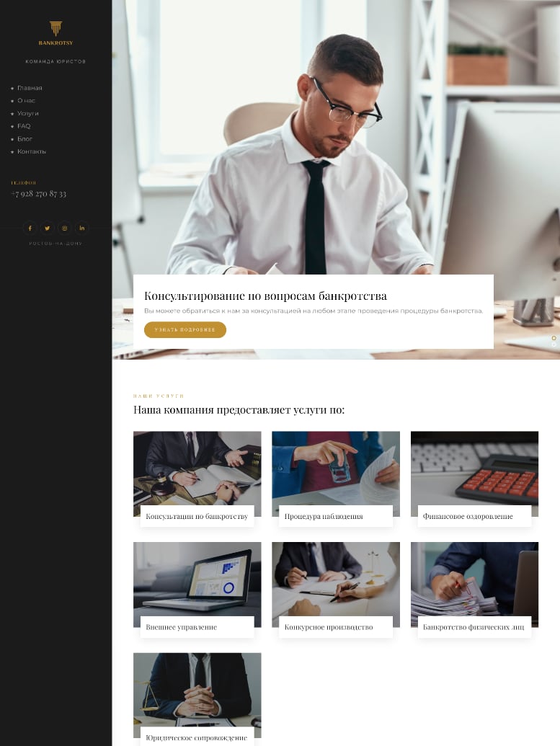560x746 pixels.
Task: Open the Процедура наблюдения service card
Action: [x=336, y=479]
